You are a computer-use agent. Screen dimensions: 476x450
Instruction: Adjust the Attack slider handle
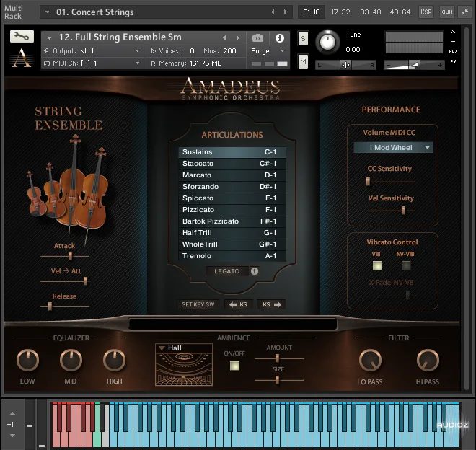click(70, 256)
